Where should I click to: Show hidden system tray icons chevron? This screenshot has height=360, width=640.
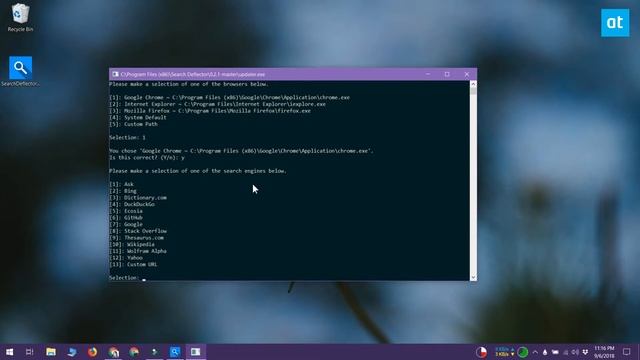pos(535,352)
